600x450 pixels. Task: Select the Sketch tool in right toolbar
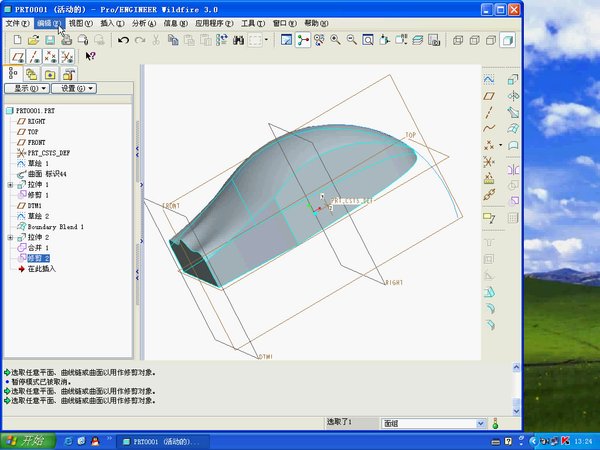coord(490,78)
